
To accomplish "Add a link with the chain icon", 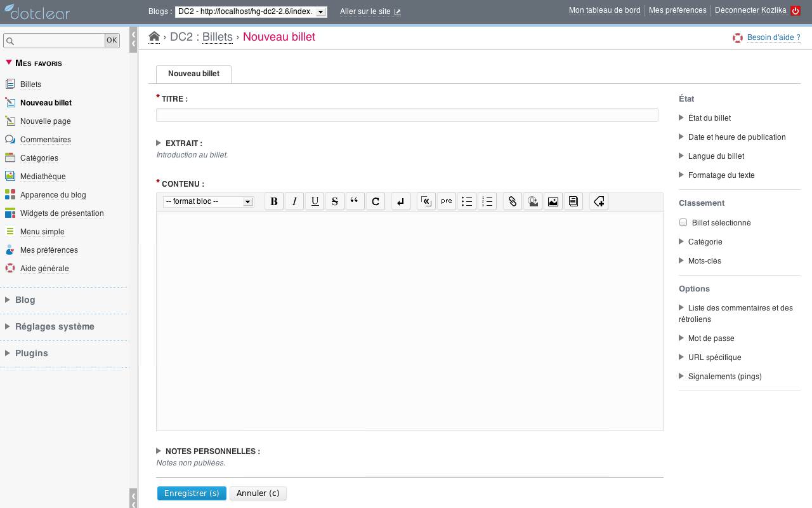I will click(x=513, y=201).
